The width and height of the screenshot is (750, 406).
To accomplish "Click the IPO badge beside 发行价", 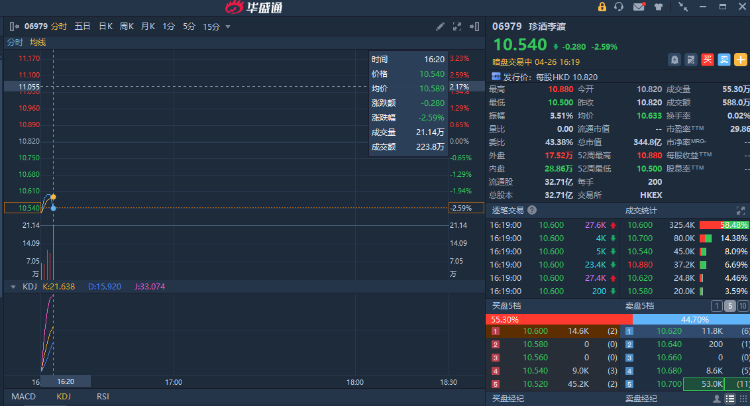I will tap(496, 77).
